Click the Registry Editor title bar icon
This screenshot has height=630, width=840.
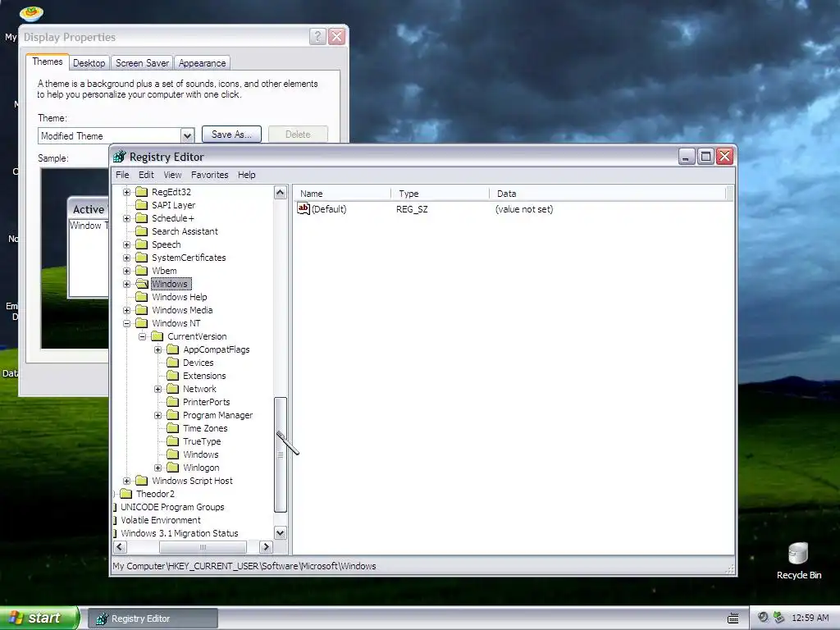coord(119,157)
